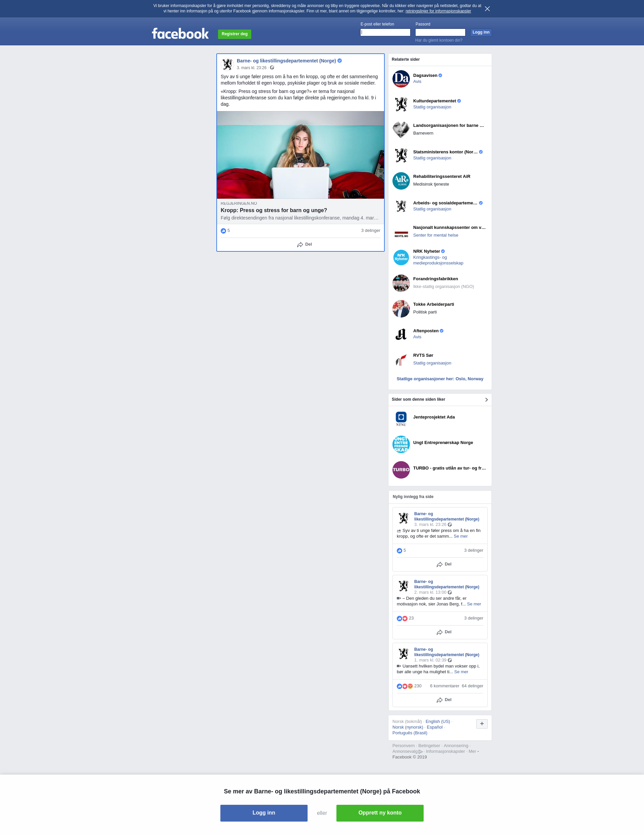Expand Se mer on 1. mars post
644x835 pixels.
461,671
